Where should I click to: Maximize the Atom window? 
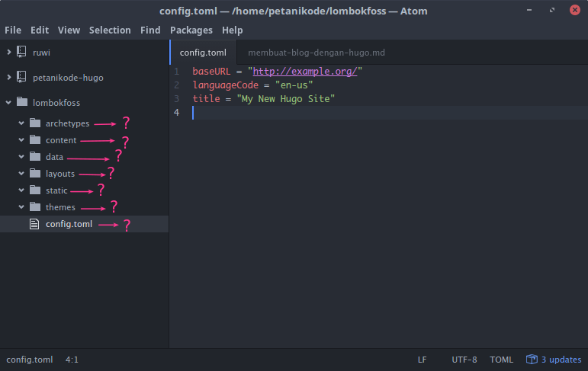pos(552,10)
